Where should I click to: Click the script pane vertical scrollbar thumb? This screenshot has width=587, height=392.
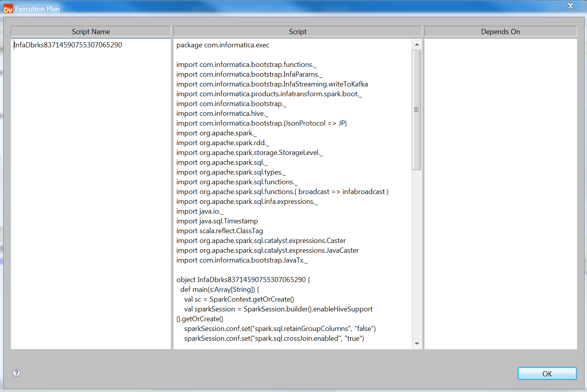pyautogui.click(x=416, y=110)
